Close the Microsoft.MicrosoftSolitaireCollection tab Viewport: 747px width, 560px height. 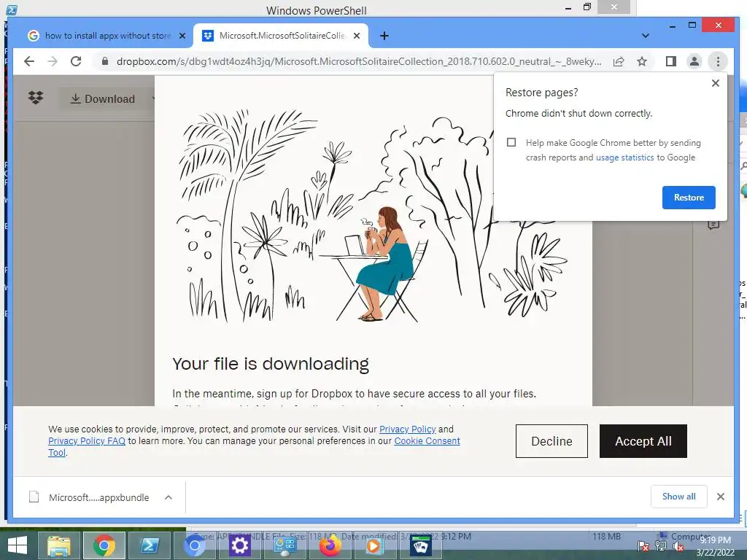[357, 36]
